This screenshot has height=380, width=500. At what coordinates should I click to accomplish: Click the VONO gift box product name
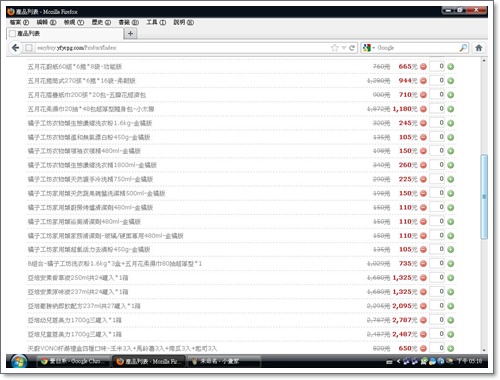pyautogui.click(x=122, y=348)
